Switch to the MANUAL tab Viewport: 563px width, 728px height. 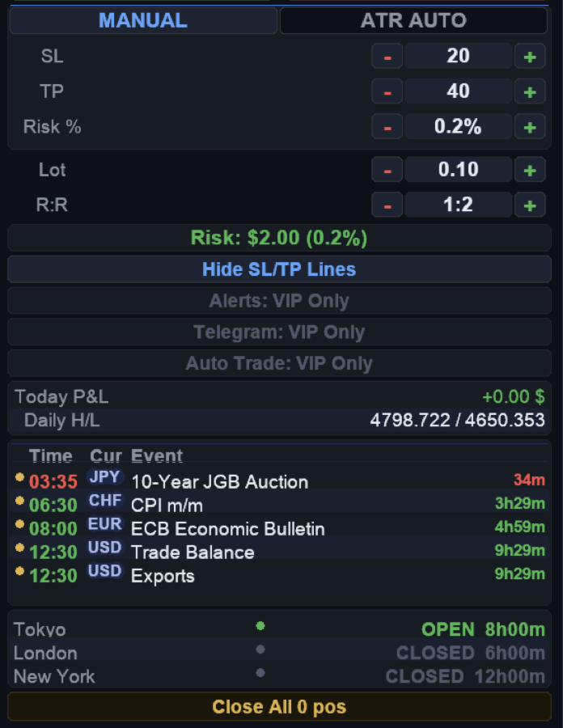pos(143,21)
